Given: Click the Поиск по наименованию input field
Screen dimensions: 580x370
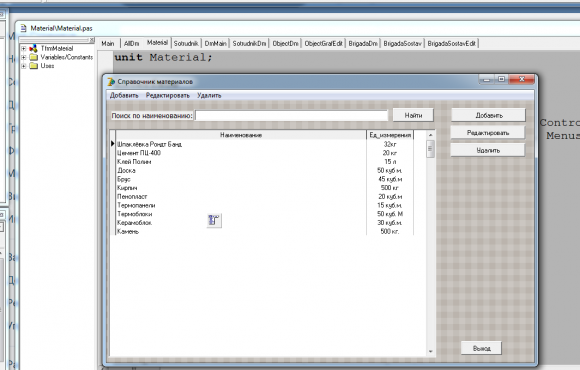Looking at the screenshot, I should (291, 115).
